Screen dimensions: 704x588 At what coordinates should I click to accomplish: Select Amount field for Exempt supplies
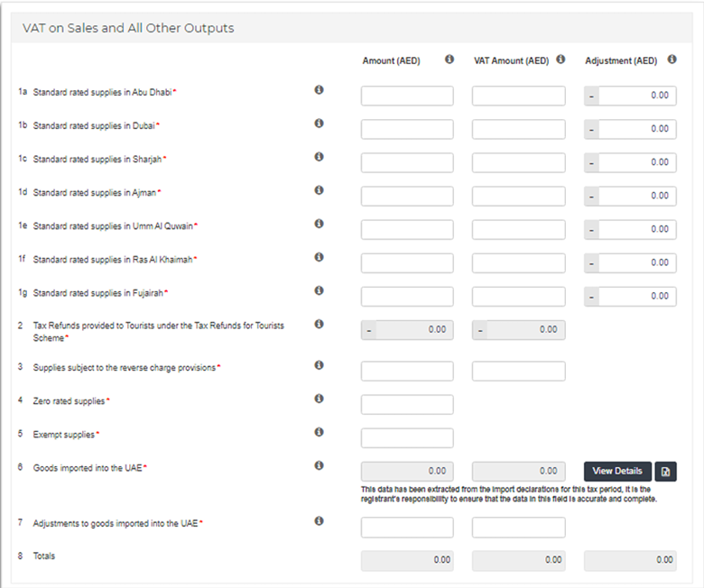(x=407, y=437)
